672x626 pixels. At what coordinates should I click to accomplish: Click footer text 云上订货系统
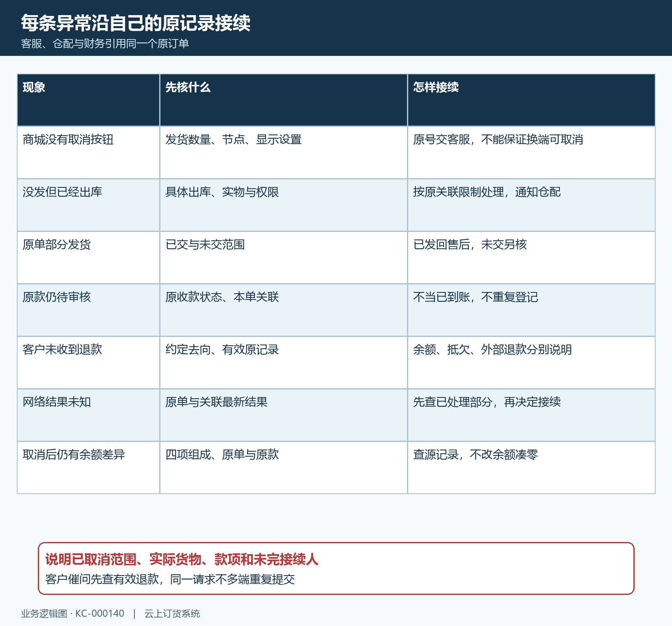point(172,613)
